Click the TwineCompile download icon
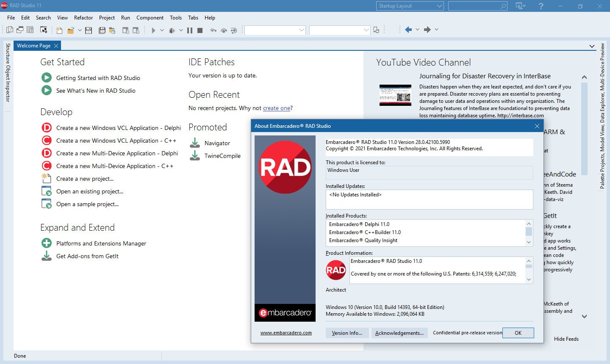Viewport: 610px width, 364px height. 195,155
